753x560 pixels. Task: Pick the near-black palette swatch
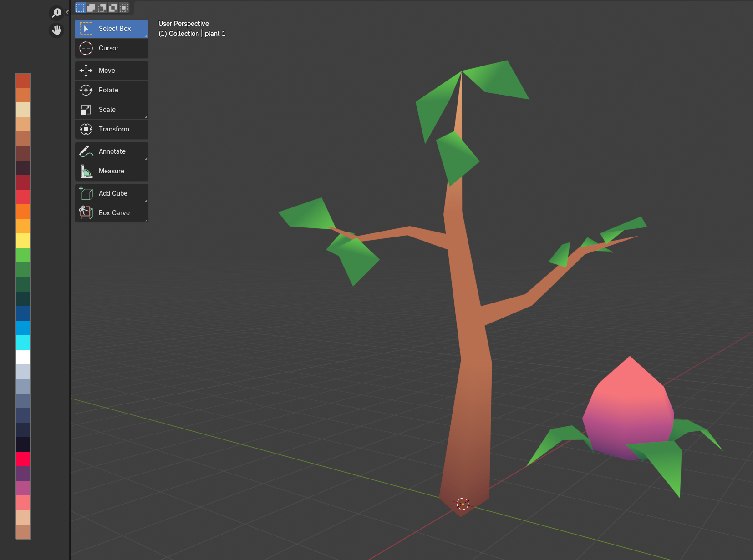(x=23, y=444)
